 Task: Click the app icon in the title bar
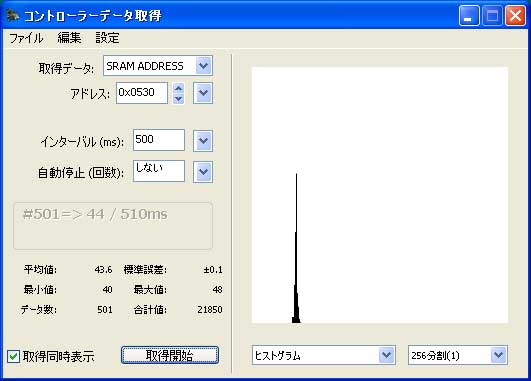pyautogui.click(x=13, y=15)
